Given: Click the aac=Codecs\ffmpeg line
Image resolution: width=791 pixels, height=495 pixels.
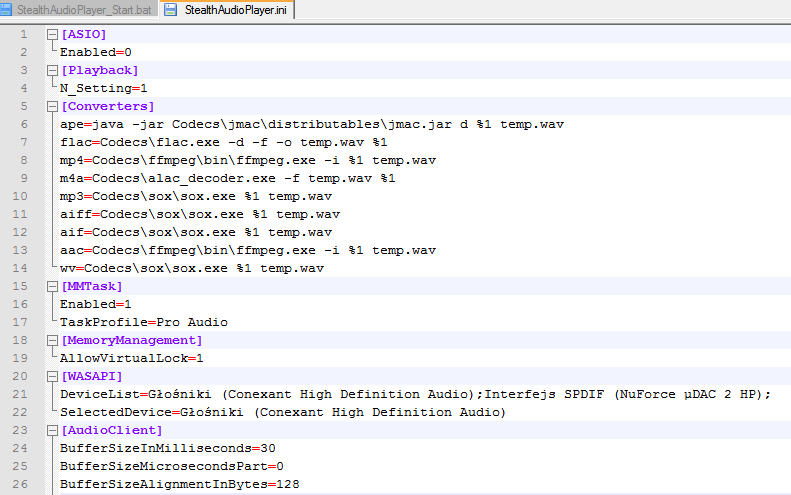Looking at the screenshot, I should [x=248, y=251].
